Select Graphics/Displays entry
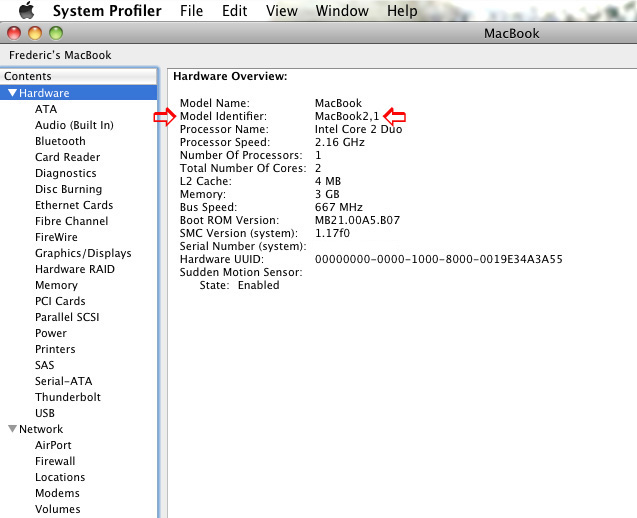This screenshot has height=518, width=637. pyautogui.click(x=83, y=254)
